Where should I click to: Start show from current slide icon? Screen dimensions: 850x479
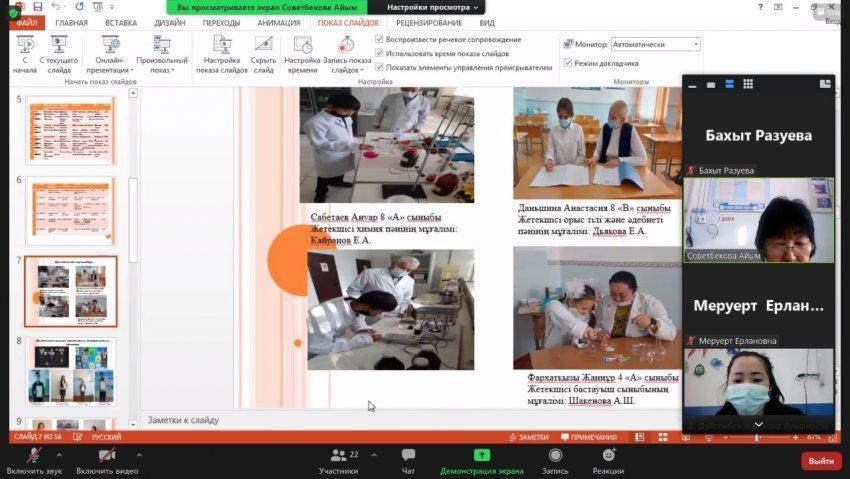59,44
